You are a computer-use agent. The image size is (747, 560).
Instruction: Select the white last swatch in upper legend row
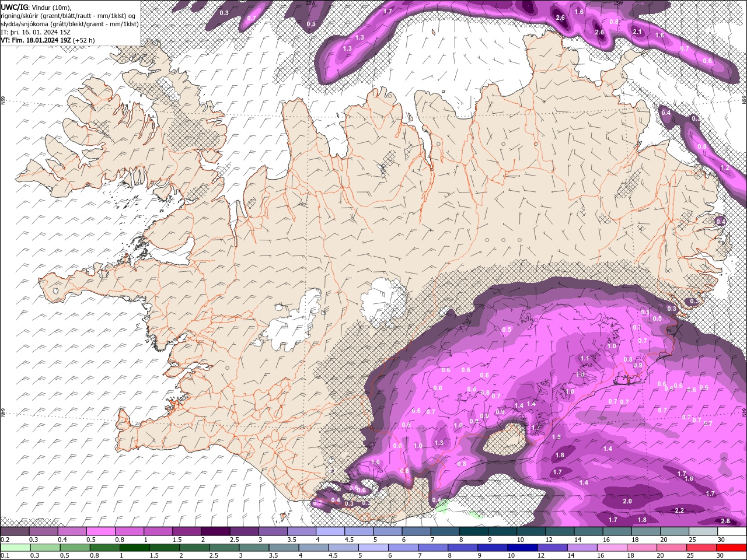tap(732, 531)
